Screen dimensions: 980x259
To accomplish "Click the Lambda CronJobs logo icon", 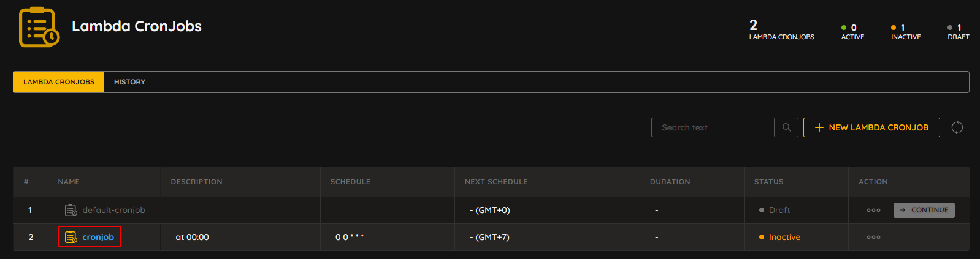I will [39, 27].
